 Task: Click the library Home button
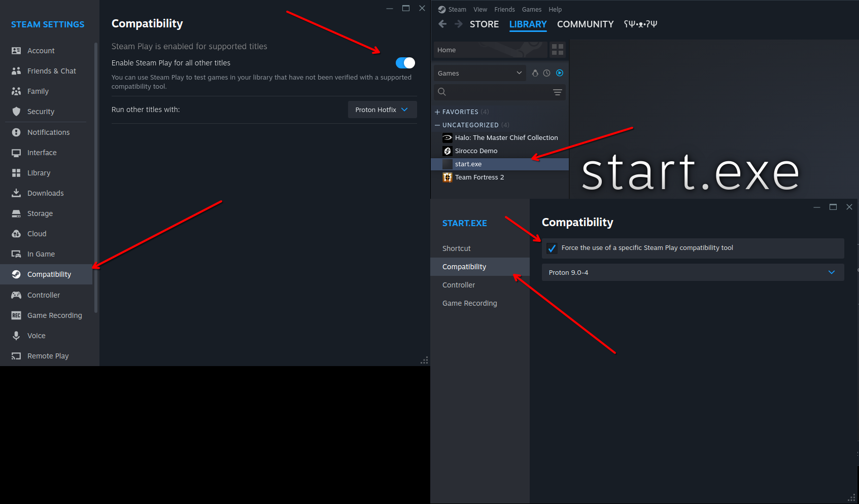point(490,50)
